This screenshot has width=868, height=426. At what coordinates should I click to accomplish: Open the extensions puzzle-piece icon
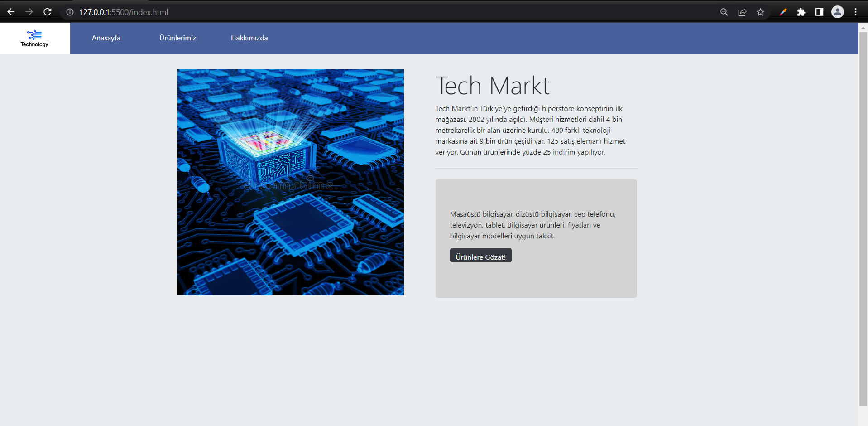[801, 12]
